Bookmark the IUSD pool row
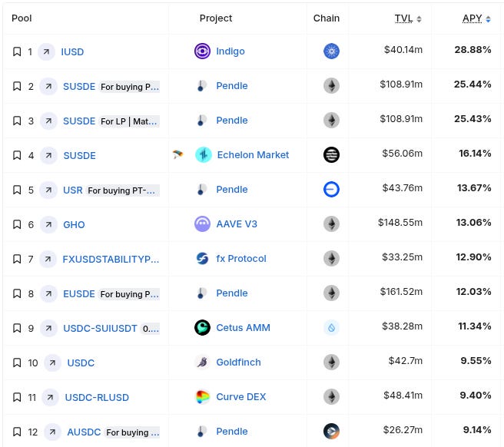 pos(17,51)
